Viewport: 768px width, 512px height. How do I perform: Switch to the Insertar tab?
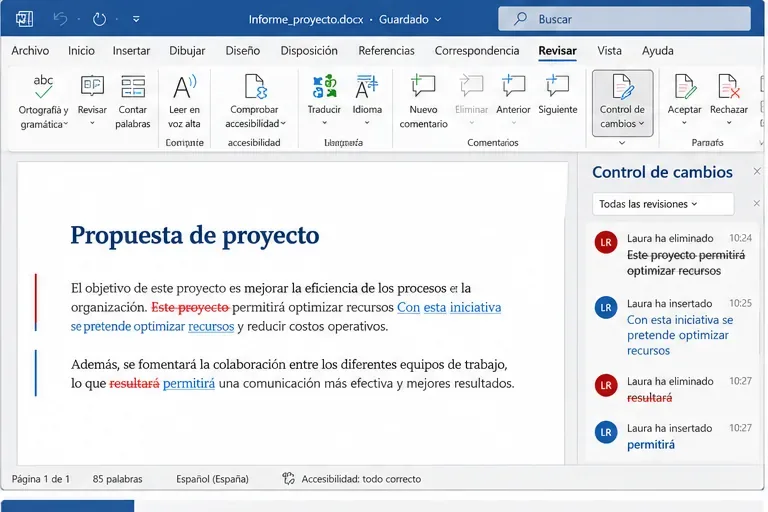(131, 50)
